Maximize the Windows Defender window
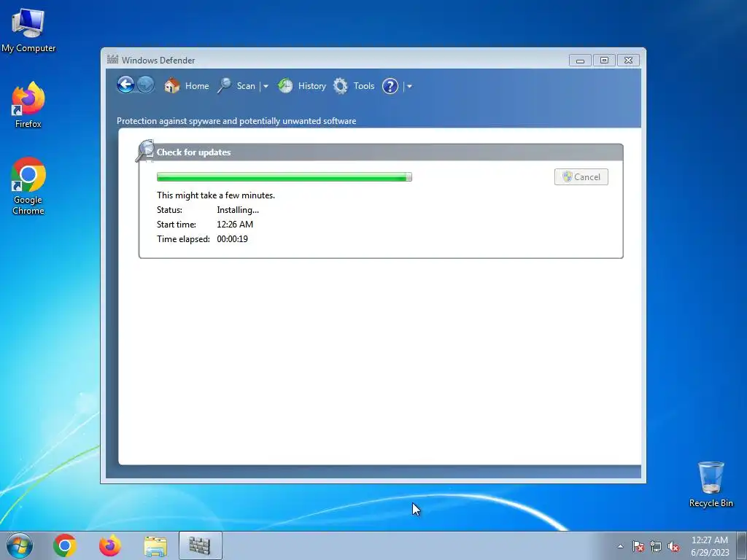This screenshot has height=560, width=747. [604, 60]
